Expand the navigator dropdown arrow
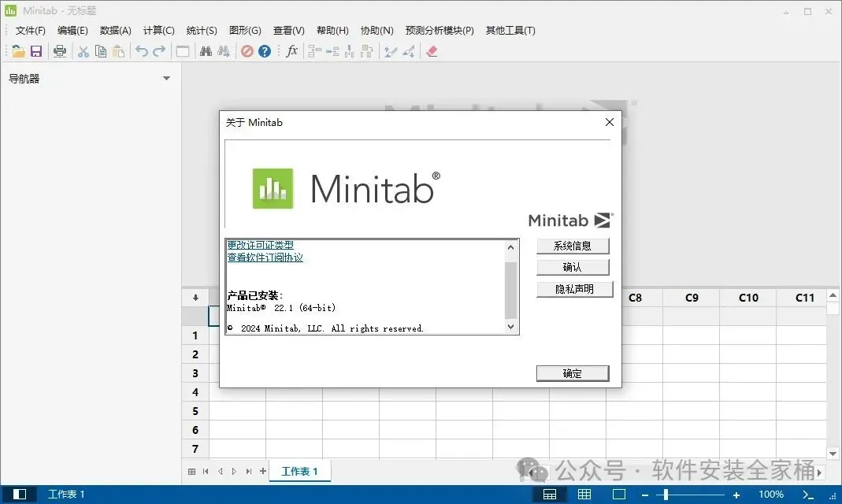The width and height of the screenshot is (842, 504). click(x=166, y=79)
